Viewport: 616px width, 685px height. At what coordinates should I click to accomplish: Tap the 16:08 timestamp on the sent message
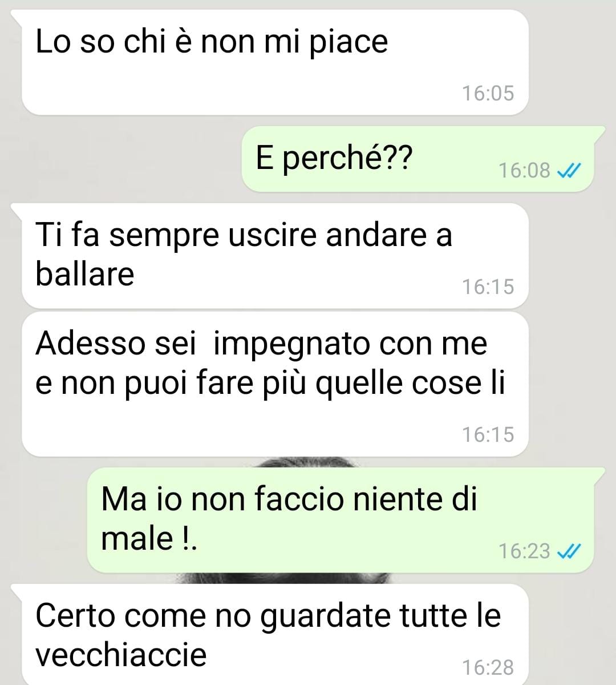(x=524, y=170)
